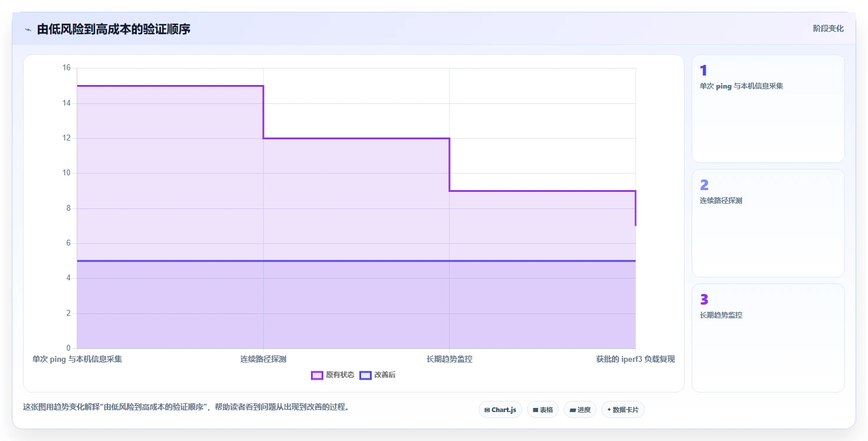This screenshot has width=868, height=441.
Task: Open step card 3 长期趋势监控
Action: pos(768,338)
